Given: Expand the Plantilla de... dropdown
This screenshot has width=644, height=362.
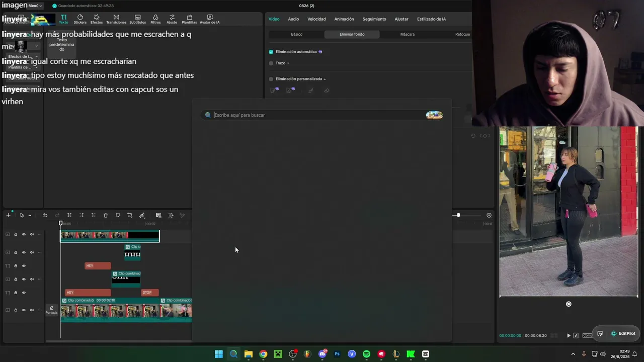Looking at the screenshot, I should [x=36, y=67].
